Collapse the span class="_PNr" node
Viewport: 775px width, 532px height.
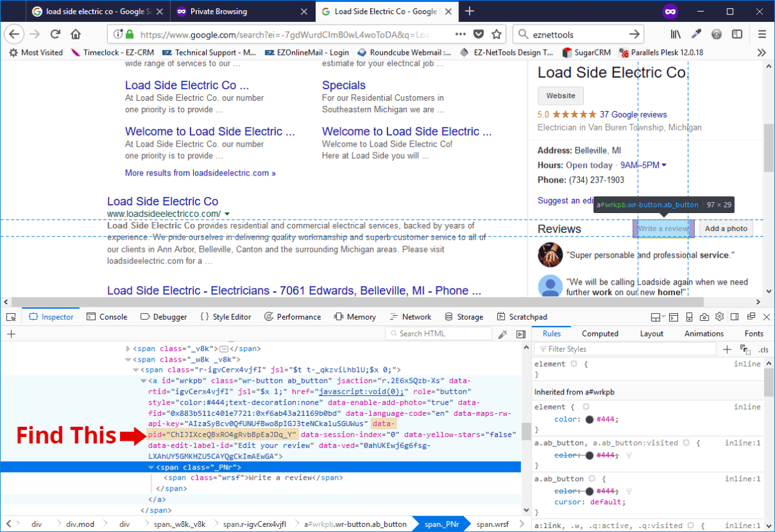[151, 467]
